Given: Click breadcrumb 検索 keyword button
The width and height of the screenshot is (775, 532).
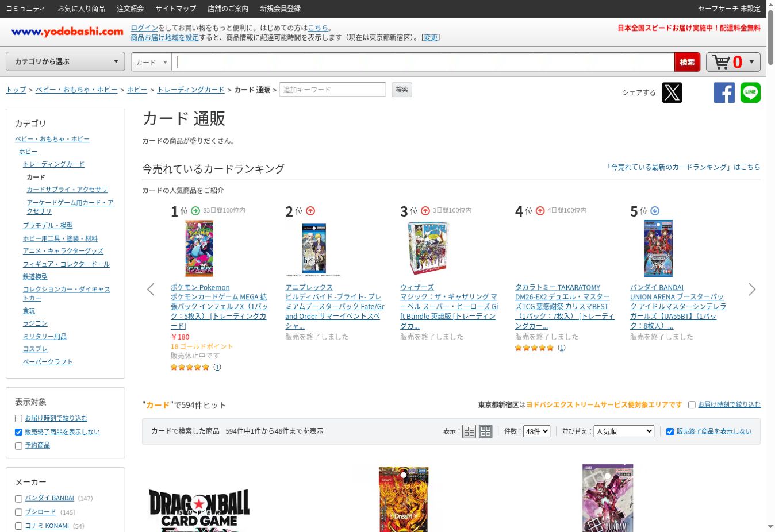Looking at the screenshot, I should (x=402, y=90).
